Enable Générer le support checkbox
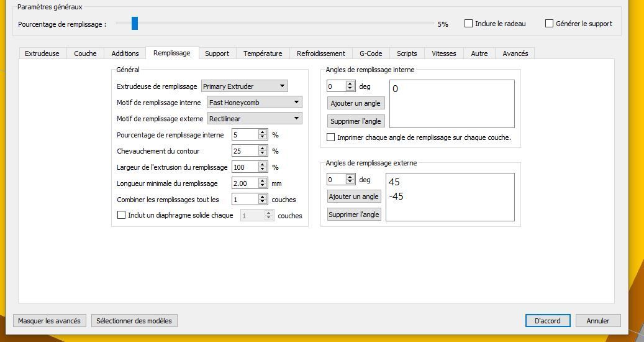 [549, 24]
